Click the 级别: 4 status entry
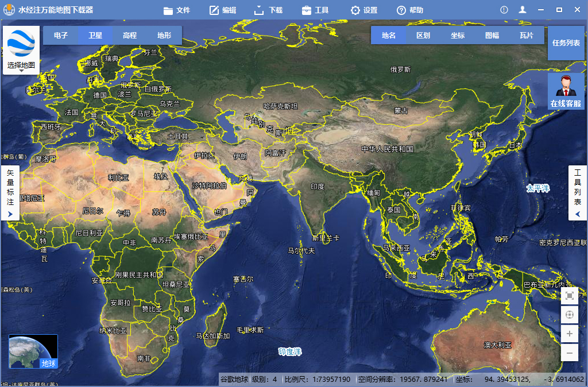Viewport: 588px width, 387px height. (264, 379)
